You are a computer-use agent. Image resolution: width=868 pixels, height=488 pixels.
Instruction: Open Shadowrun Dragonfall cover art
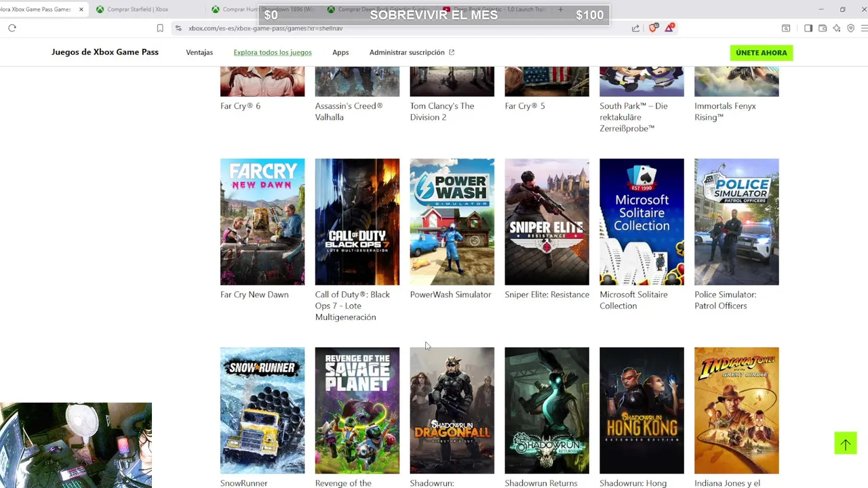click(x=452, y=411)
